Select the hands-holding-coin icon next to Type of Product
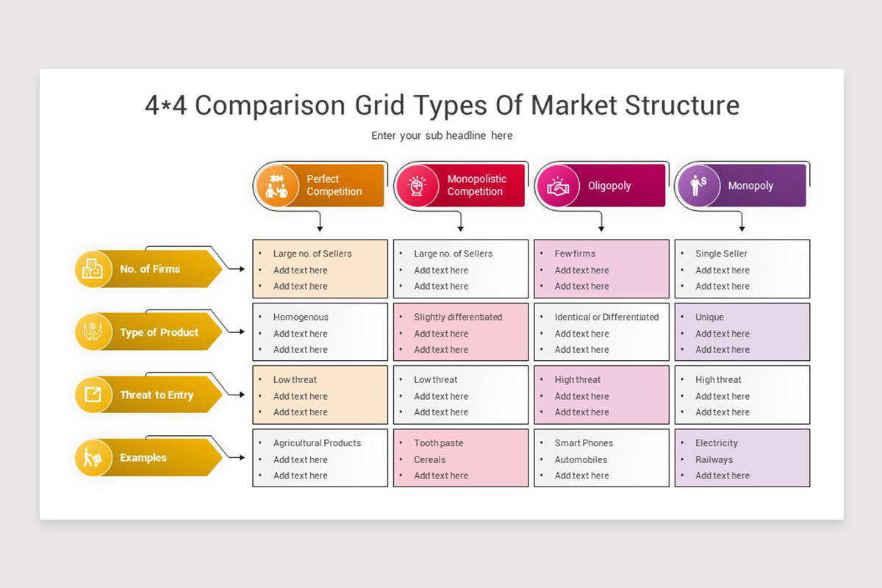 pyautogui.click(x=93, y=332)
